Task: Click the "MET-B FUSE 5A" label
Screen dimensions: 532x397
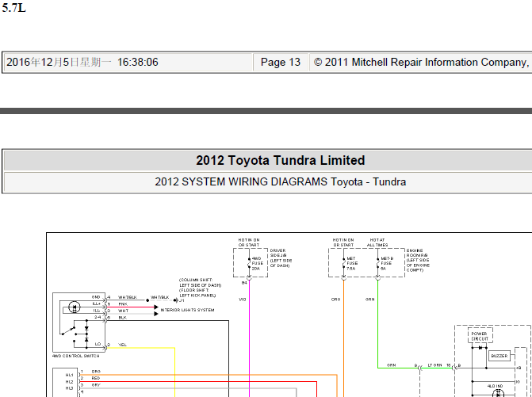Action: click(x=387, y=263)
